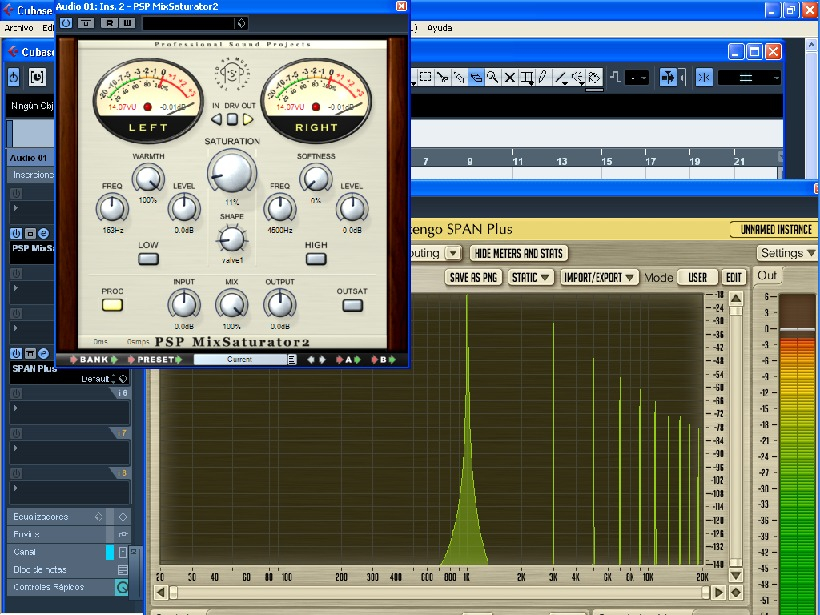Toggle the HIGH band button
Viewport: 820px width, 615px height.
(x=316, y=259)
